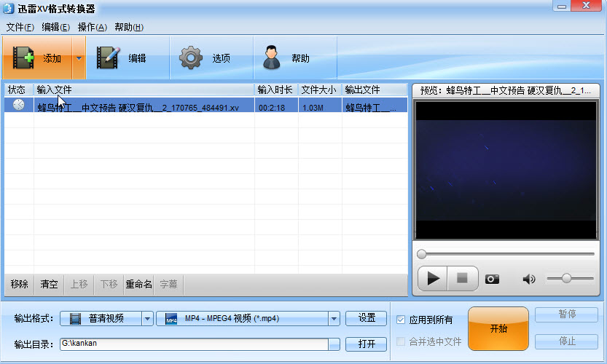
Task: Click the video preview screen
Action: [x=506, y=170]
